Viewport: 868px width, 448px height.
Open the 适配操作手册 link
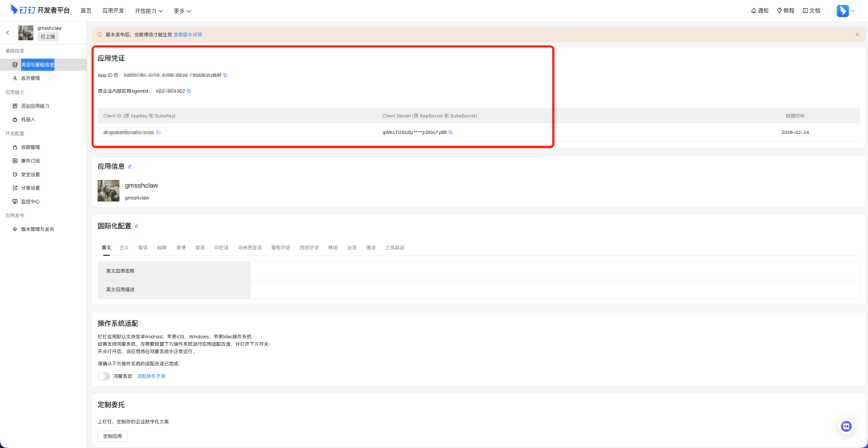(151, 376)
